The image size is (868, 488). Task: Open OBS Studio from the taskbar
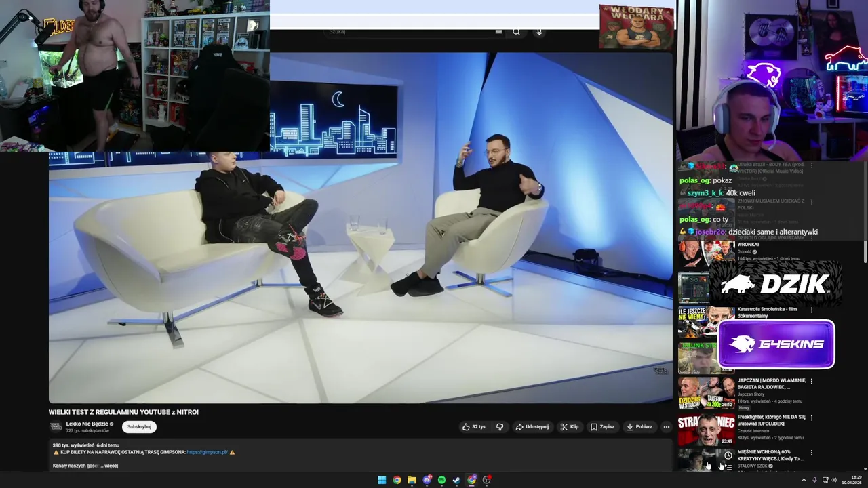[486, 480]
